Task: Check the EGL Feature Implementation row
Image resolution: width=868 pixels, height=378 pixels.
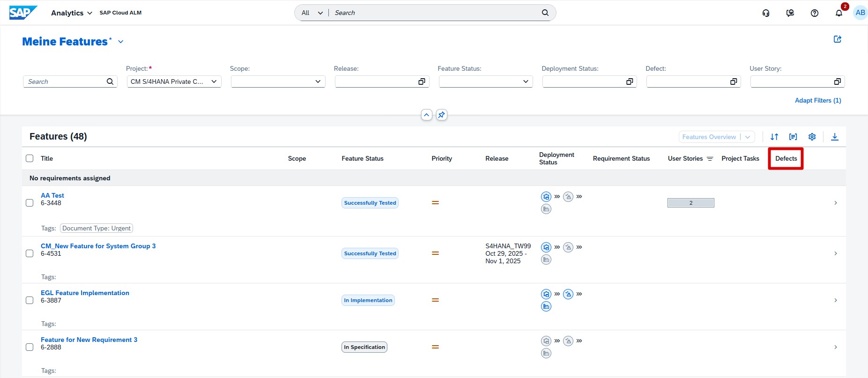Action: 30,300
